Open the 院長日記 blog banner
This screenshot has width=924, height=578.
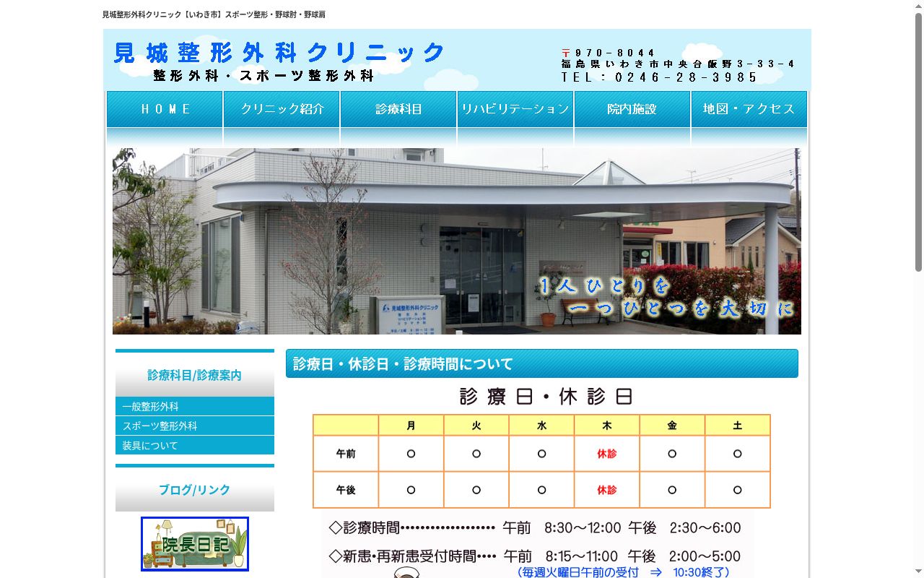click(x=195, y=544)
